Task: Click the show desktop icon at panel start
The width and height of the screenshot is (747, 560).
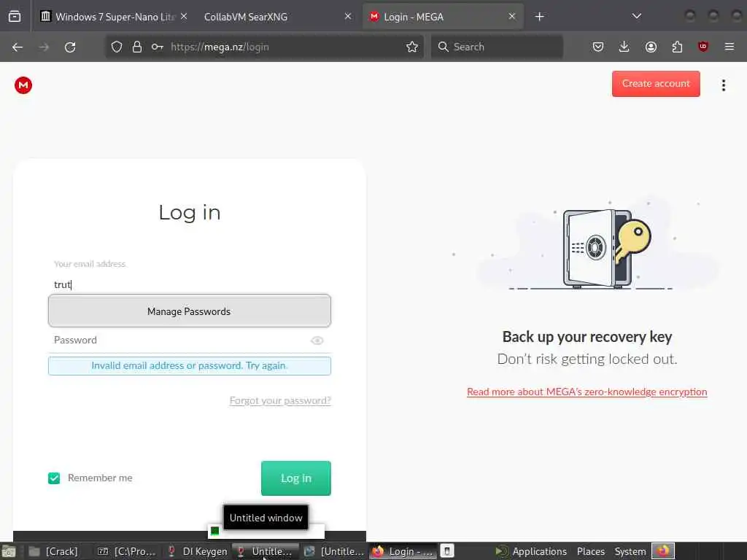Action: [9, 552]
